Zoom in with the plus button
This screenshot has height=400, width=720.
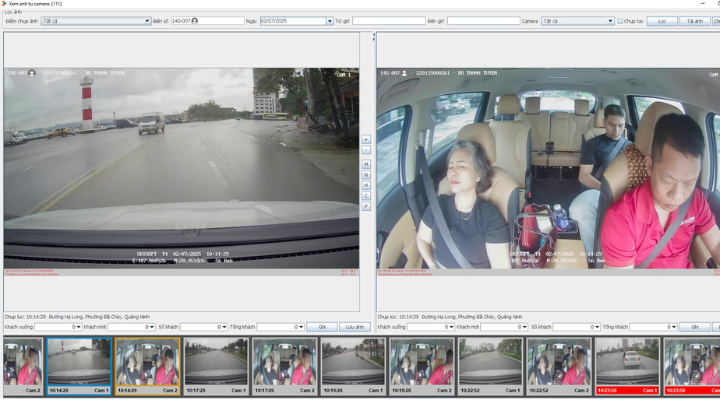point(366,139)
